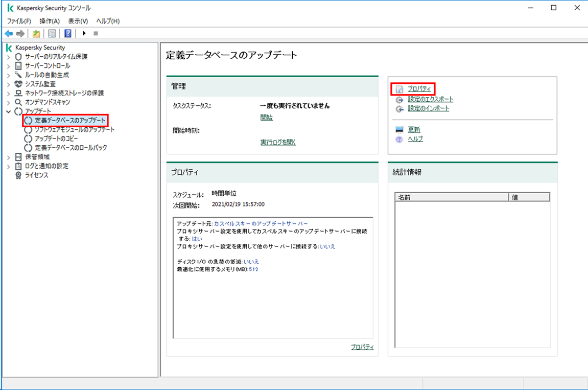Expand the 保管領域 tree node
This screenshot has width=588, height=390.
(9, 157)
